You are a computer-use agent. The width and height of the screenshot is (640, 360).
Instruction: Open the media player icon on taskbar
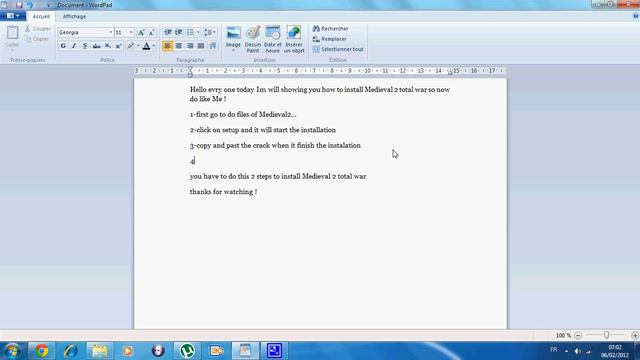128,351
